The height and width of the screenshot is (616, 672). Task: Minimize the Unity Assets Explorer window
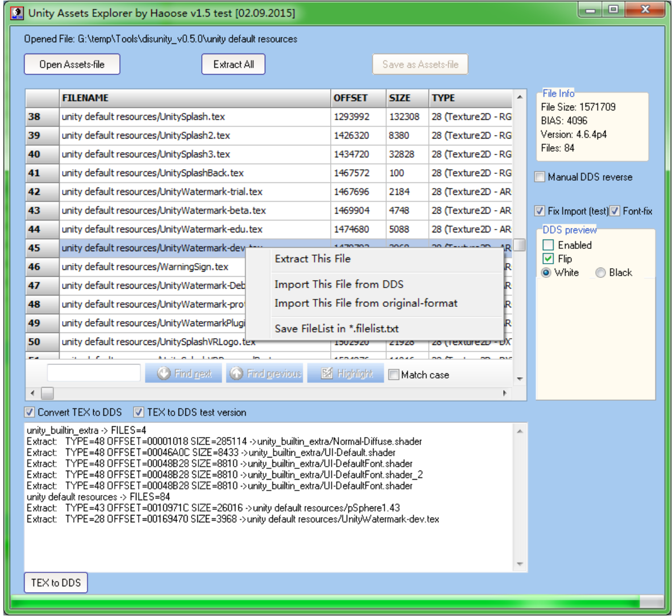[x=591, y=10]
